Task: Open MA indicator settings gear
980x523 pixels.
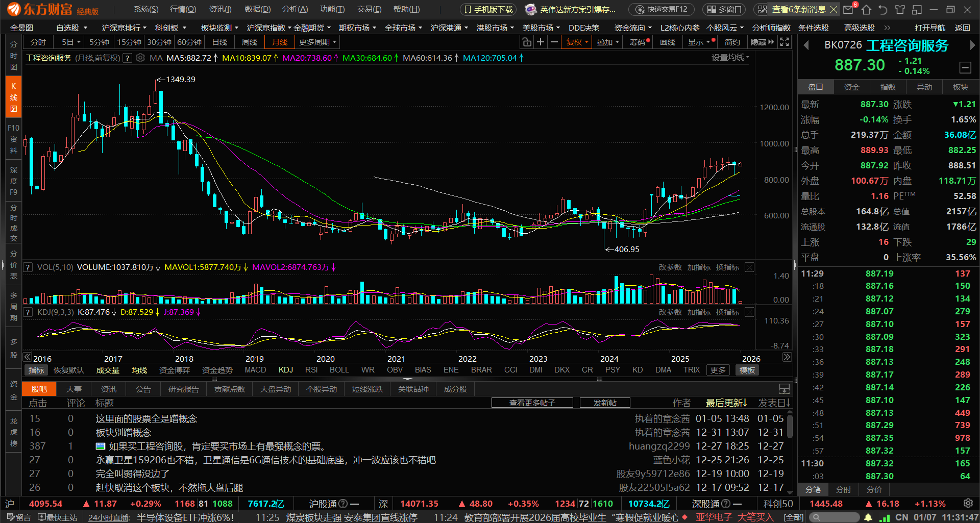Action: click(140, 58)
